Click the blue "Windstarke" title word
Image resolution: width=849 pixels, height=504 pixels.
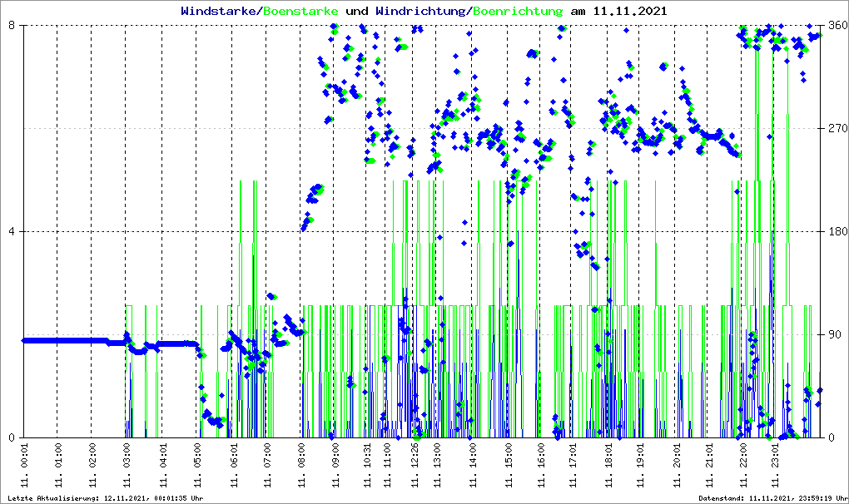tap(220, 12)
